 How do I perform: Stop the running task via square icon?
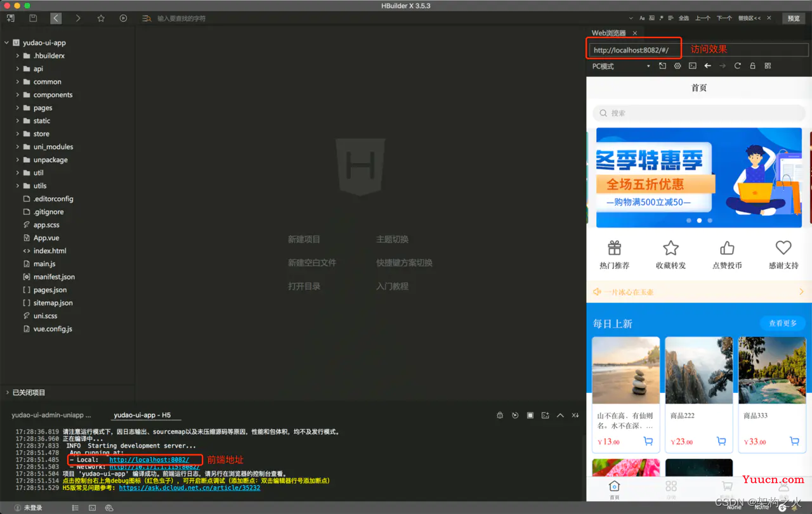tap(530, 415)
